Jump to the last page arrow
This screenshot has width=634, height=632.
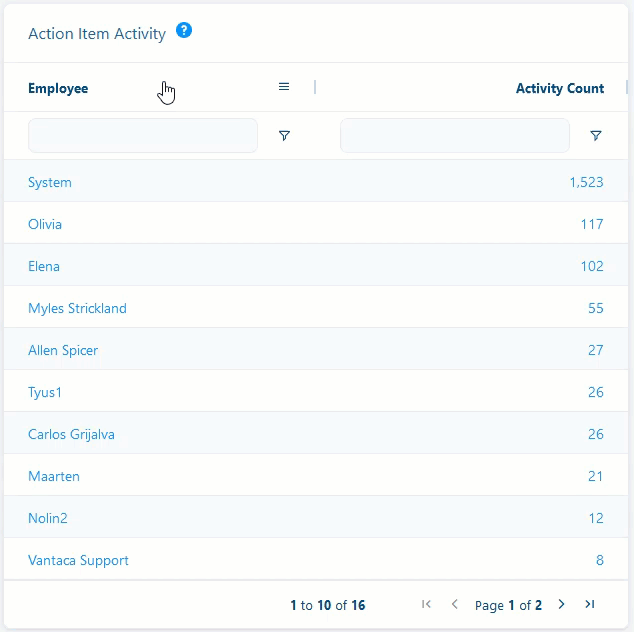point(590,604)
